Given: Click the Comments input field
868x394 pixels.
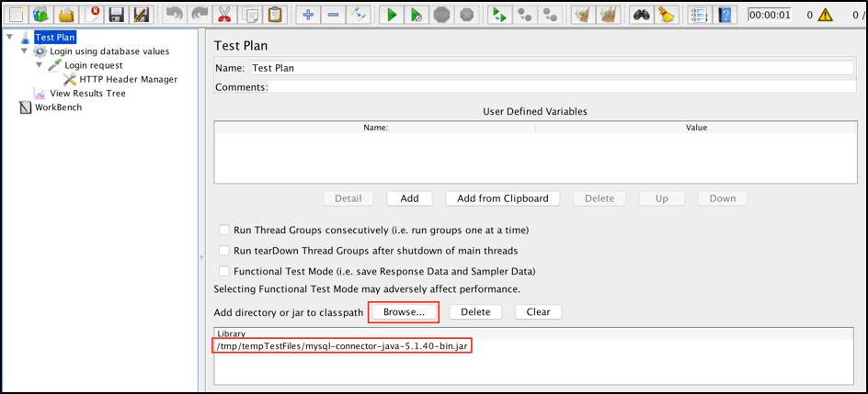Looking at the screenshot, I should tap(561, 86).
